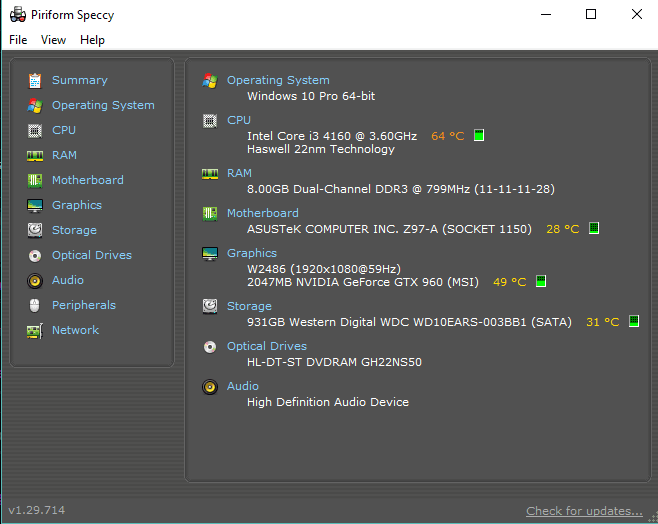This screenshot has height=524, width=658.
Task: Click the Peripherals mouse icon in sidebar
Action: [x=35, y=305]
